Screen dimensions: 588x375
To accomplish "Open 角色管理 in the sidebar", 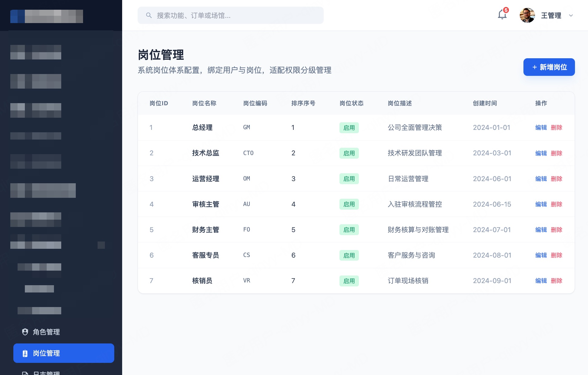I will (x=64, y=332).
